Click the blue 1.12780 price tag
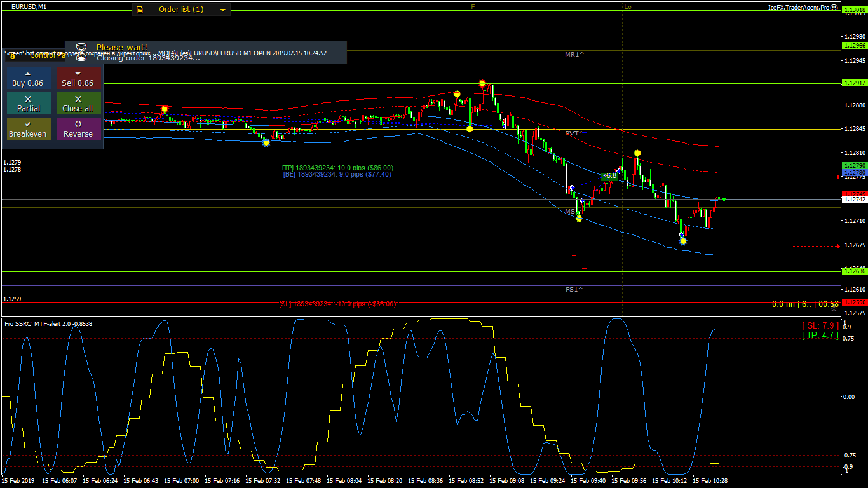Viewport: 868px width, 488px height. pos(854,173)
